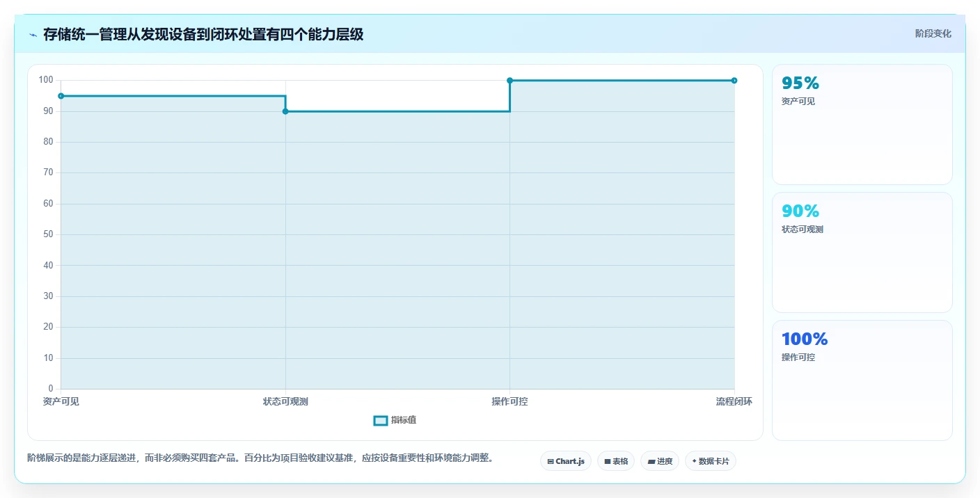This screenshot has height=498, width=980.
Task: Select the 表格 tag button
Action: click(615, 461)
